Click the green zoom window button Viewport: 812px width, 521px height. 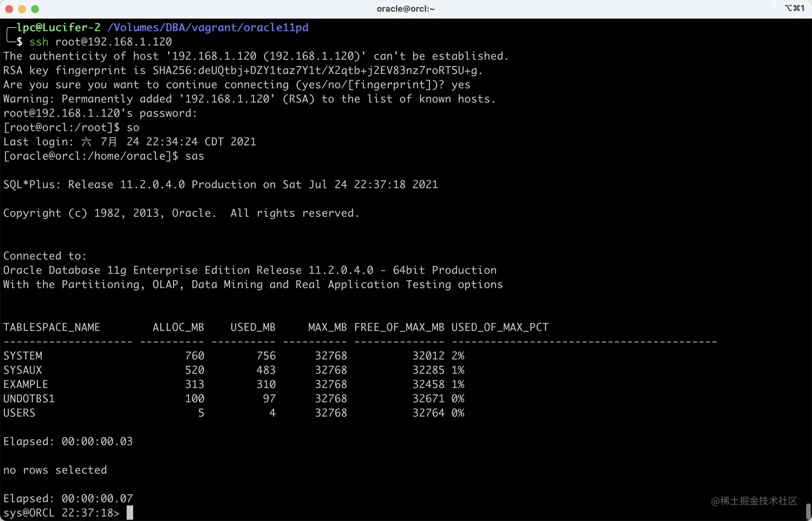point(35,9)
